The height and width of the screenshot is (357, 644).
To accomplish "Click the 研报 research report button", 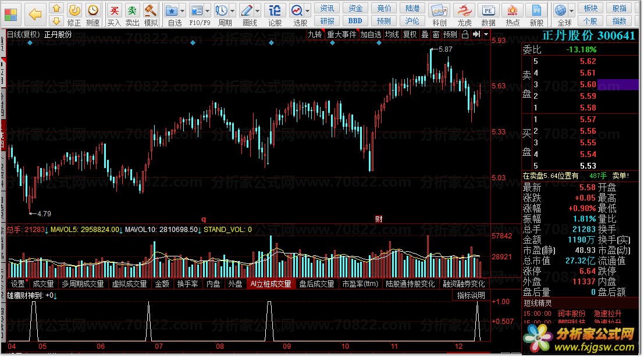I will coord(328,21).
